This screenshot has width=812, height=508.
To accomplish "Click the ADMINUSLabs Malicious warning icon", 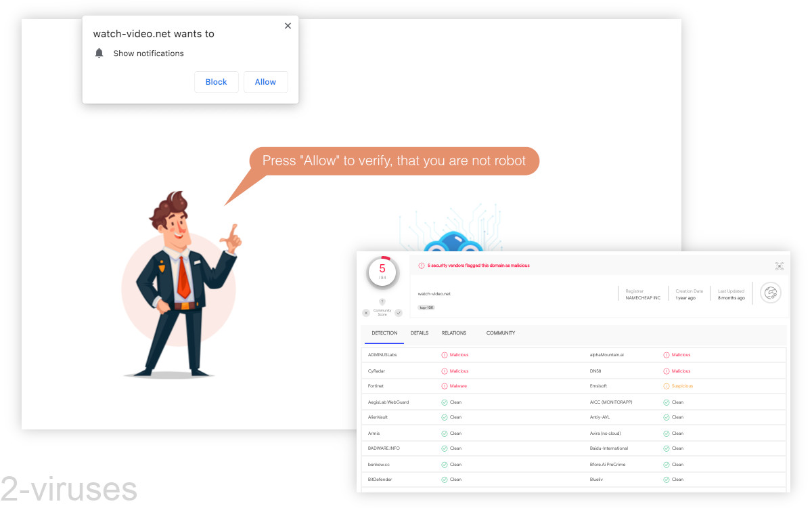I will [445, 355].
